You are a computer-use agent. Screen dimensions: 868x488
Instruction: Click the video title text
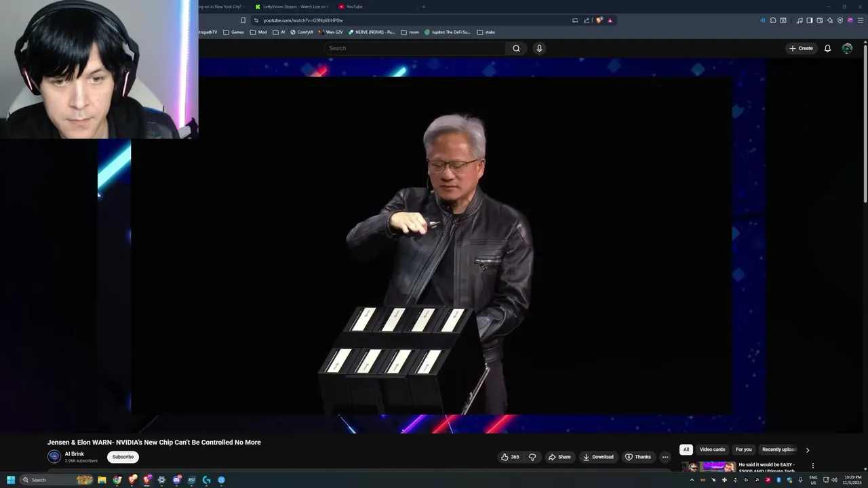pyautogui.click(x=154, y=443)
